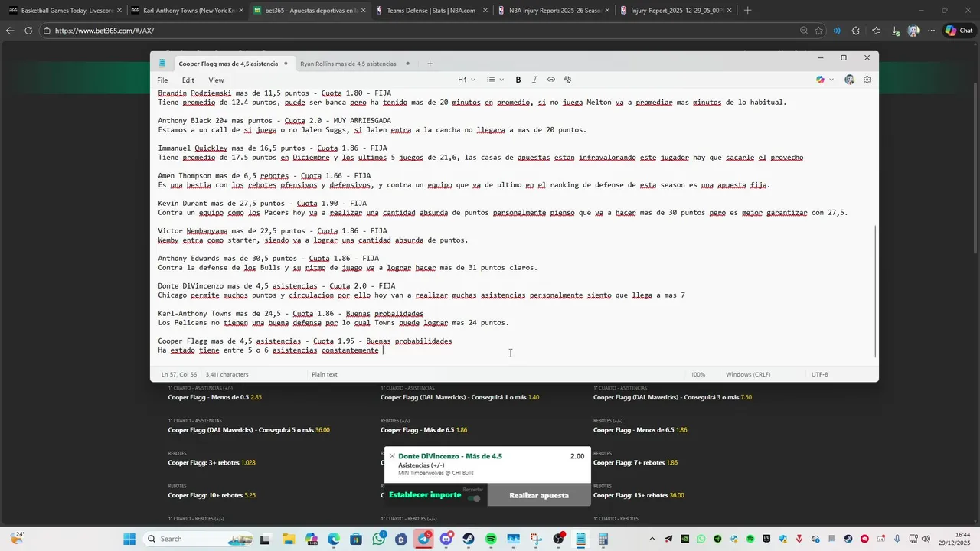Toggle italic formatting in Notepad
The height and width of the screenshot is (551, 980).
coord(534,80)
